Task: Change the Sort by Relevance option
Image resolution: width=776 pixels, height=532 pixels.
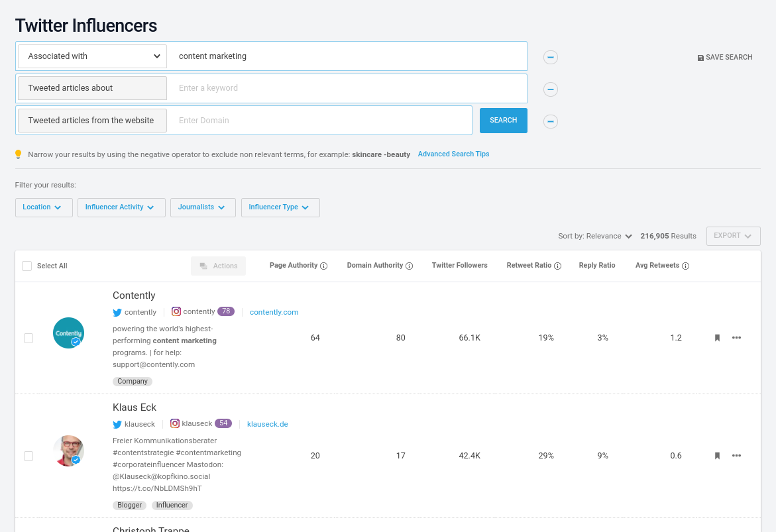Action: [x=595, y=236]
